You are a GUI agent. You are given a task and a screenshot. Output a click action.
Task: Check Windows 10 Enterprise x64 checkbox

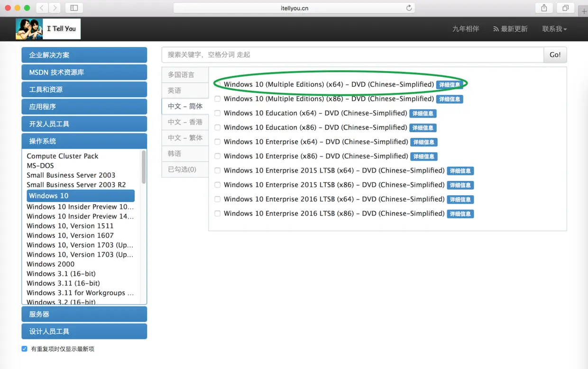pos(217,142)
